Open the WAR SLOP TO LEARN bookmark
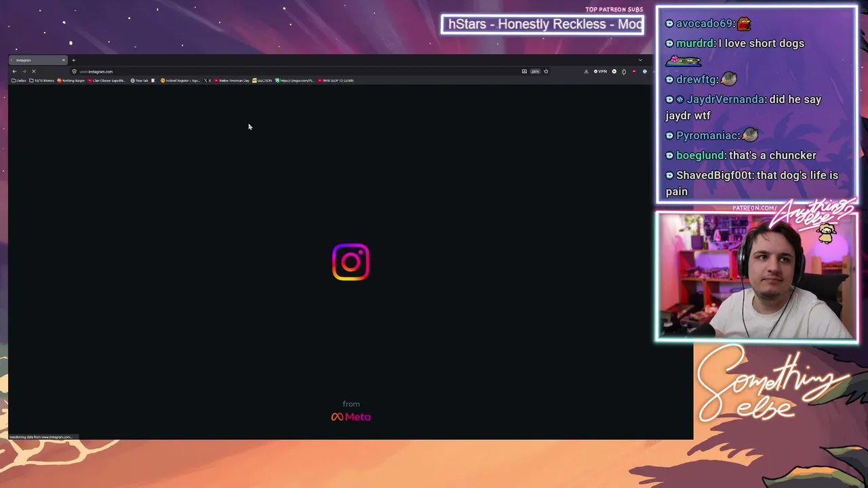The image size is (868, 488). [336, 81]
